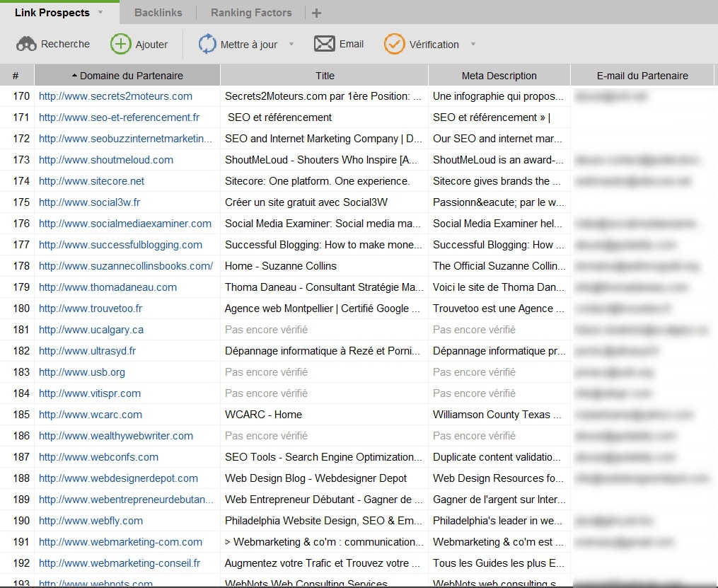Click the Mettre à jour refresh icon

[x=207, y=44]
